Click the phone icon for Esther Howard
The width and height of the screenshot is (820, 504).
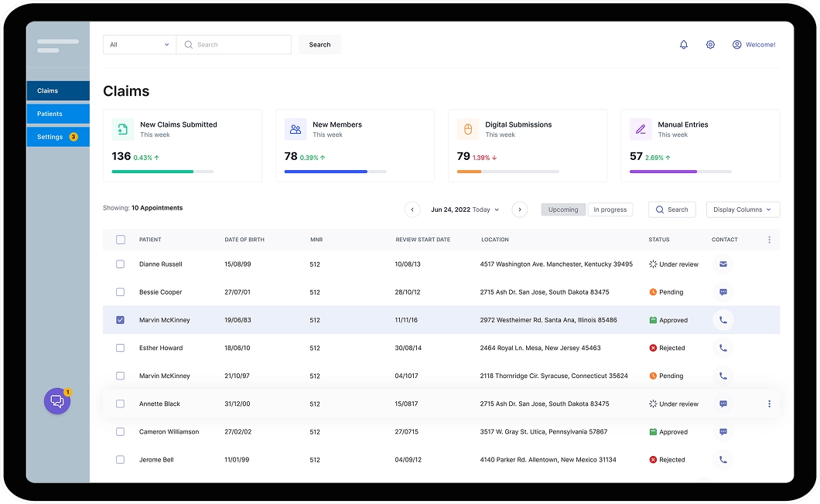(723, 348)
